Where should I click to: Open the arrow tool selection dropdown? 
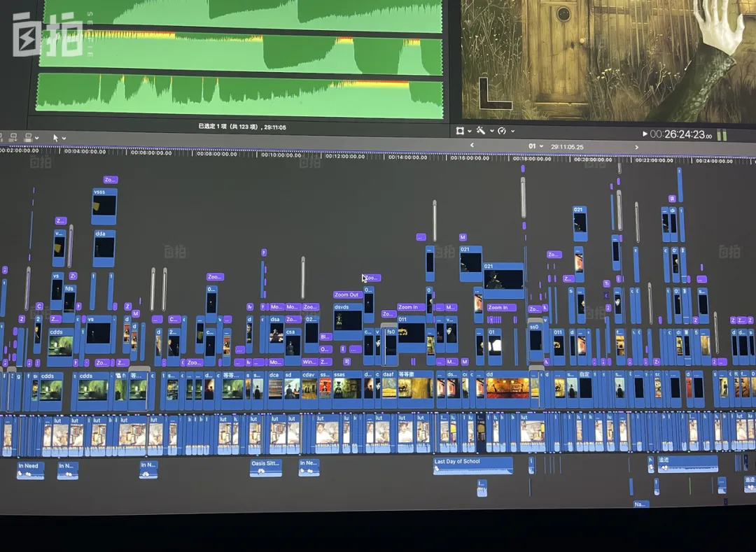tap(64, 139)
